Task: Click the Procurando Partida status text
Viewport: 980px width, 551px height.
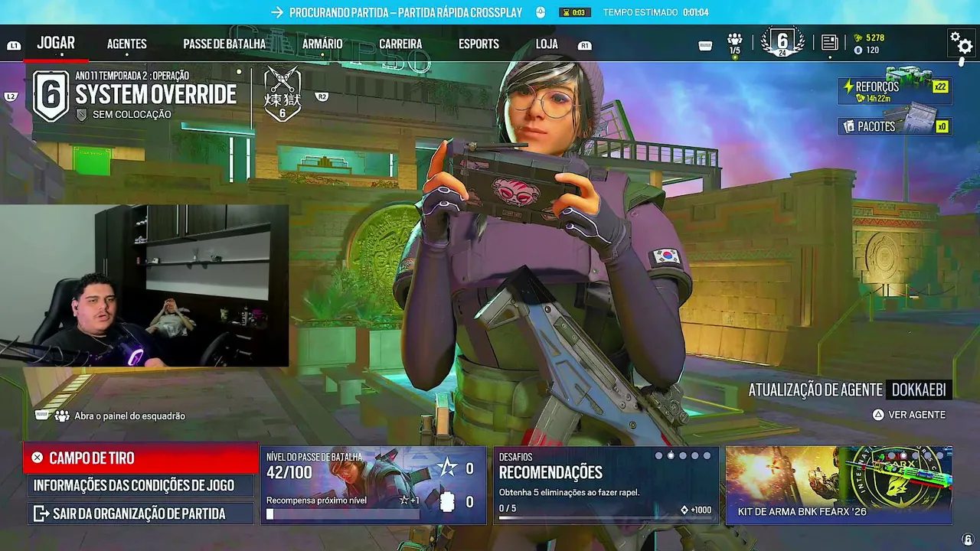Action: [406, 12]
